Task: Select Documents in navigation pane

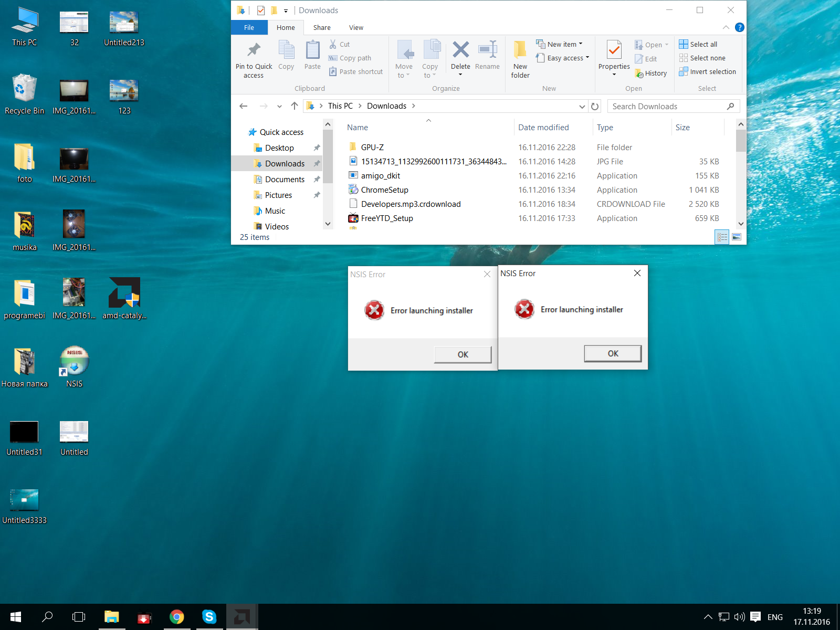Action: pos(285,180)
